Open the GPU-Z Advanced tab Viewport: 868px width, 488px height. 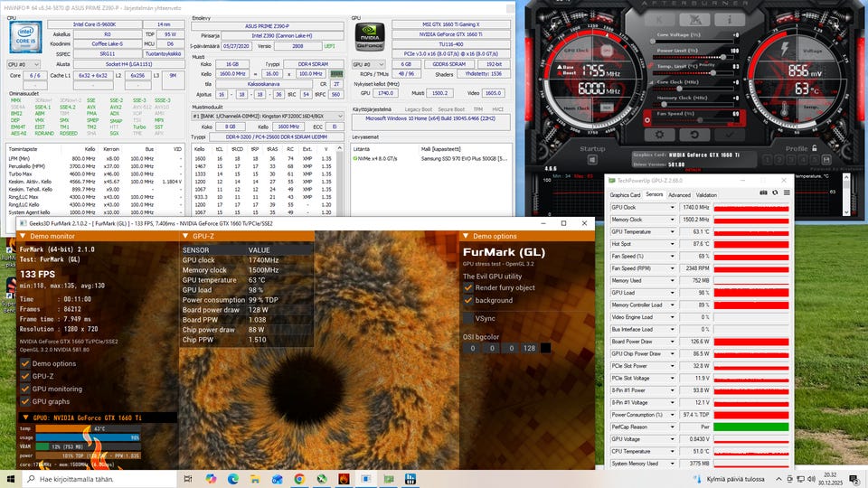[x=679, y=194]
